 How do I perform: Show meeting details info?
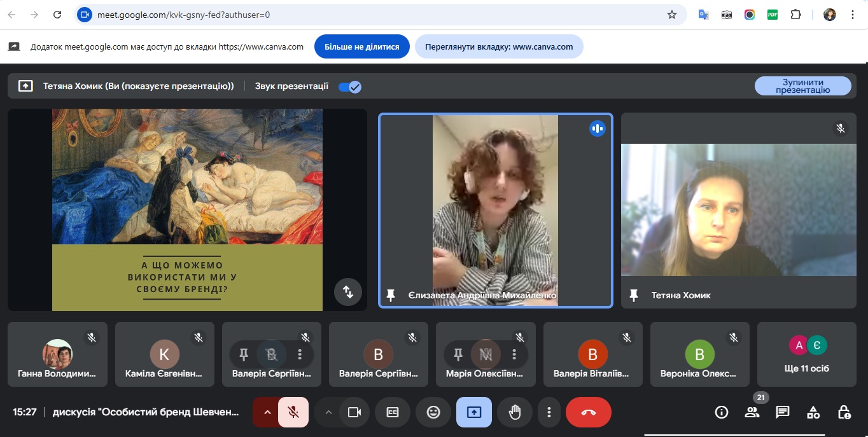(722, 412)
